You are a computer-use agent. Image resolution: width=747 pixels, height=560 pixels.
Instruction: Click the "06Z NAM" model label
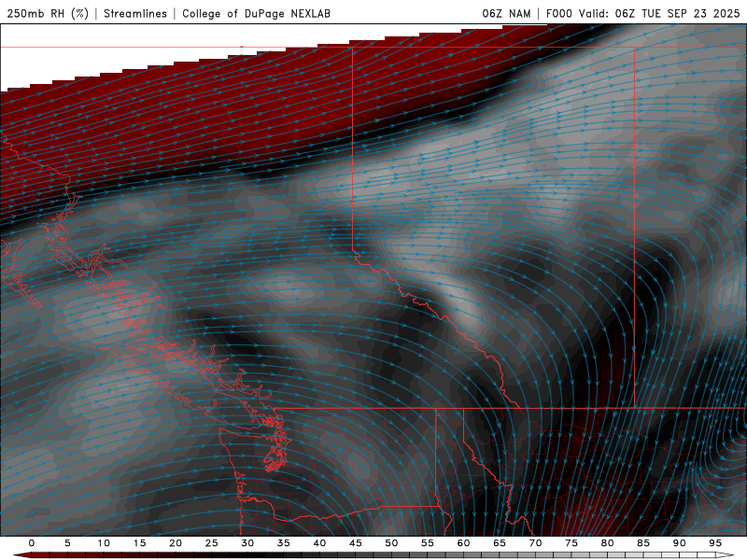coord(506,13)
